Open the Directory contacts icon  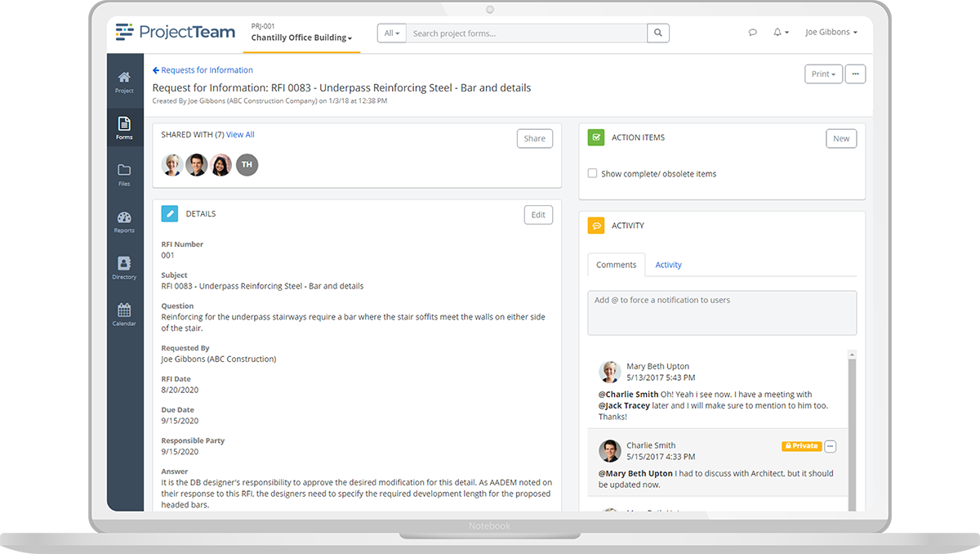pos(124,268)
